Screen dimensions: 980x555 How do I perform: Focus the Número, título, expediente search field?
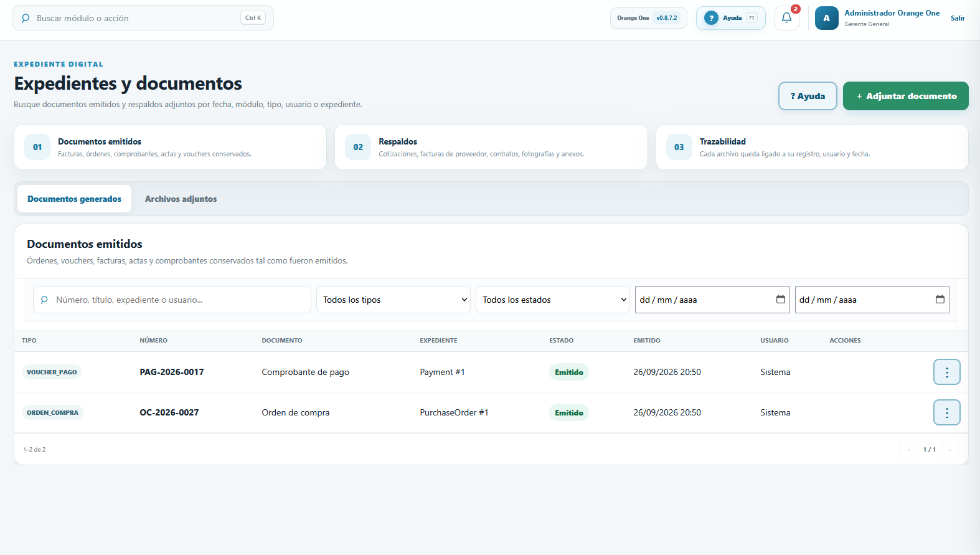172,300
